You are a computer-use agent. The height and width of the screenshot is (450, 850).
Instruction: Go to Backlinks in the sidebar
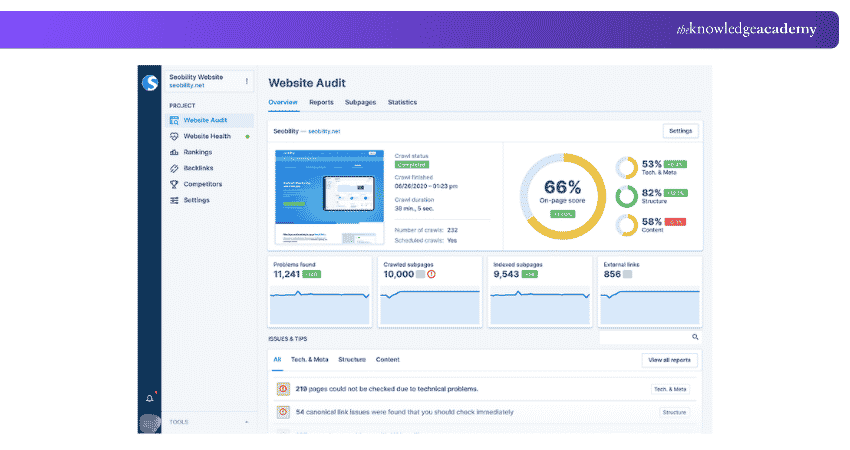pyautogui.click(x=198, y=168)
